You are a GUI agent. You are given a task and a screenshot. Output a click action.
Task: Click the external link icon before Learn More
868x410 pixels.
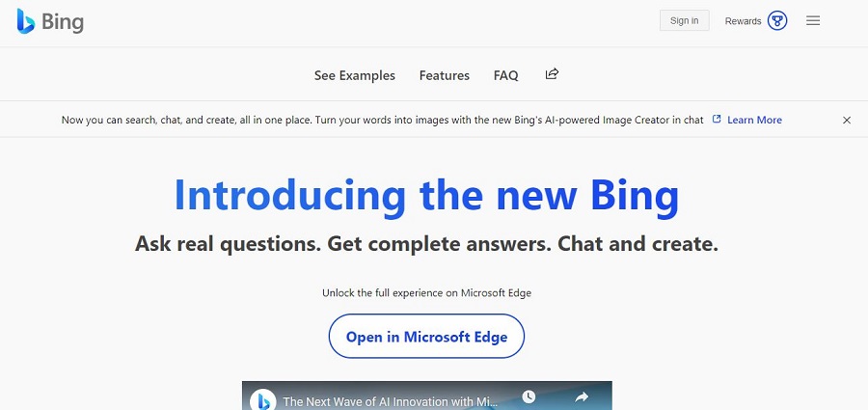pos(717,119)
